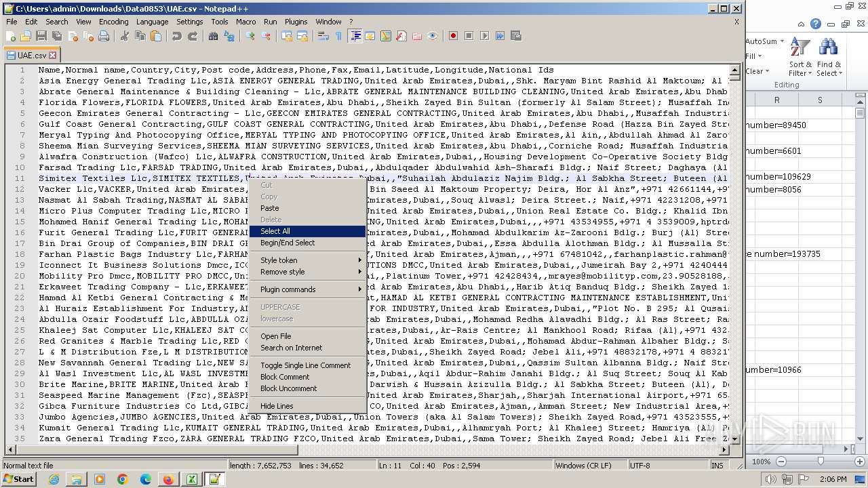This screenshot has height=488, width=868.
Task: Click the Start Recording macro icon
Action: pos(453,36)
